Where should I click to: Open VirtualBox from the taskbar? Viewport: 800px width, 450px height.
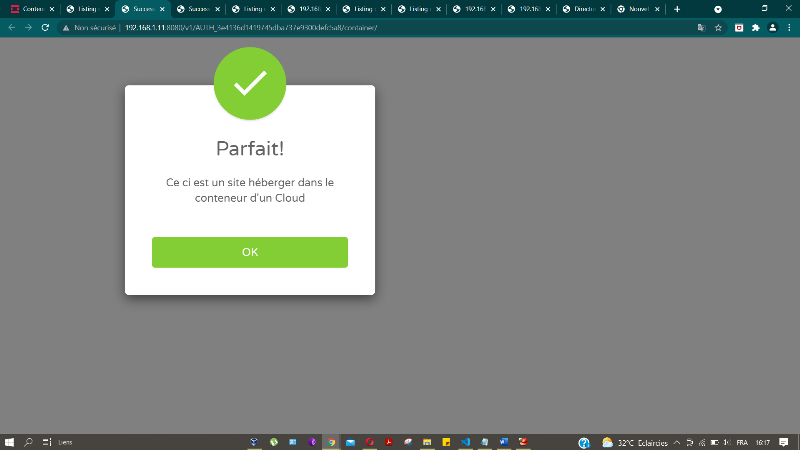(254, 442)
